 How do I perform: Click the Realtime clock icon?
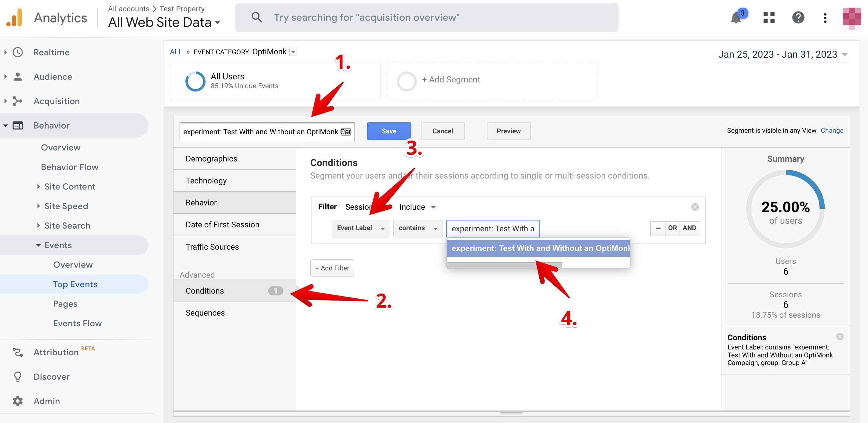(x=17, y=52)
